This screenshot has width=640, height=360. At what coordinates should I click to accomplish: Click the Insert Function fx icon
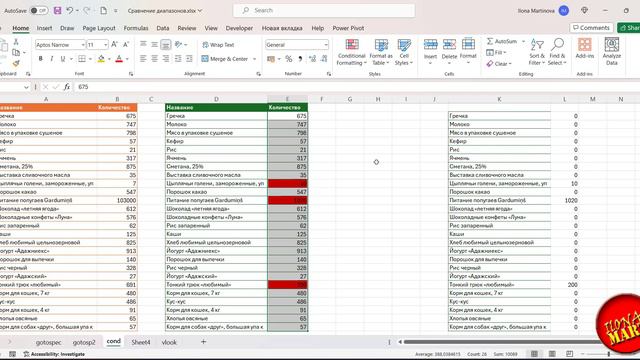67,87
